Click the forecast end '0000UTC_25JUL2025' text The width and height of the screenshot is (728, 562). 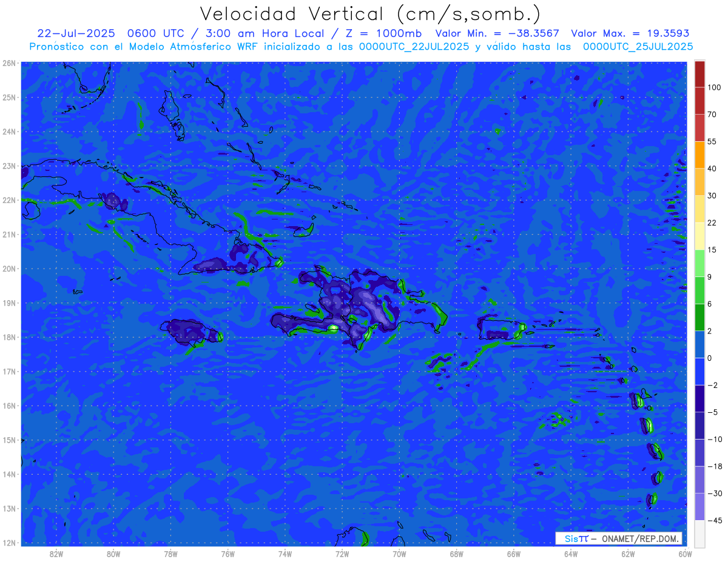coord(638,46)
